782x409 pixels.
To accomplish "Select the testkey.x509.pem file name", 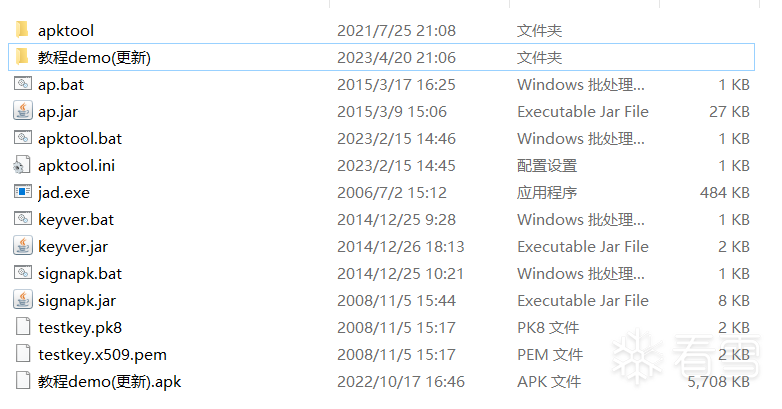I will (95, 355).
